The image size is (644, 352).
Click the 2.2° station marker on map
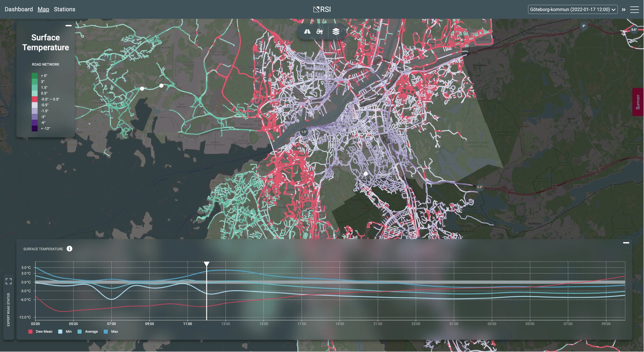tap(480, 187)
